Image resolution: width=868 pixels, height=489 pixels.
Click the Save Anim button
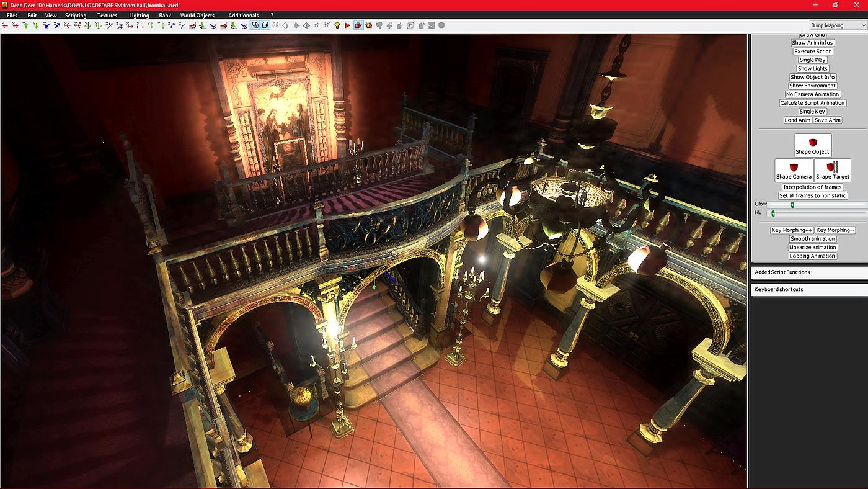828,120
